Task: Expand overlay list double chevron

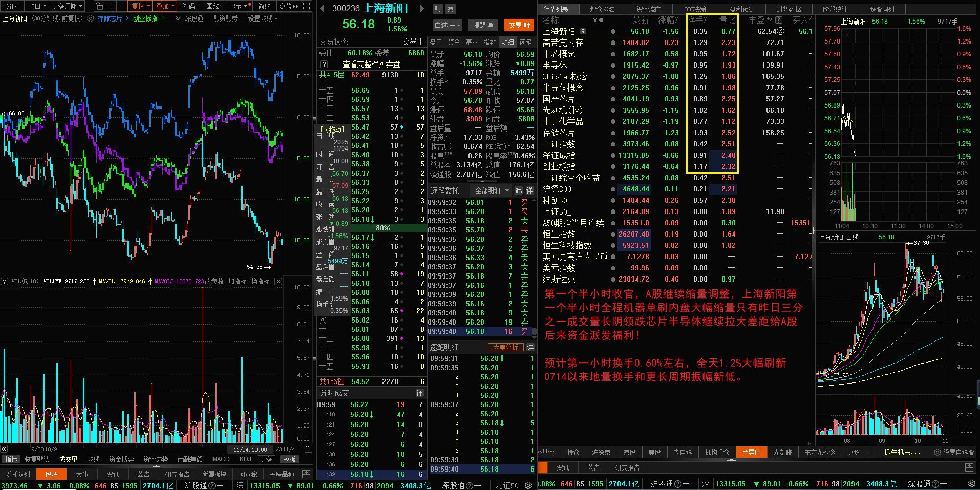Action: tap(178, 18)
